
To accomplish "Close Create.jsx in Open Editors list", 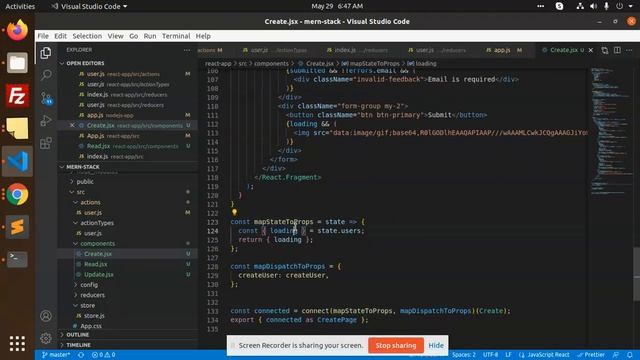I will click(72, 125).
